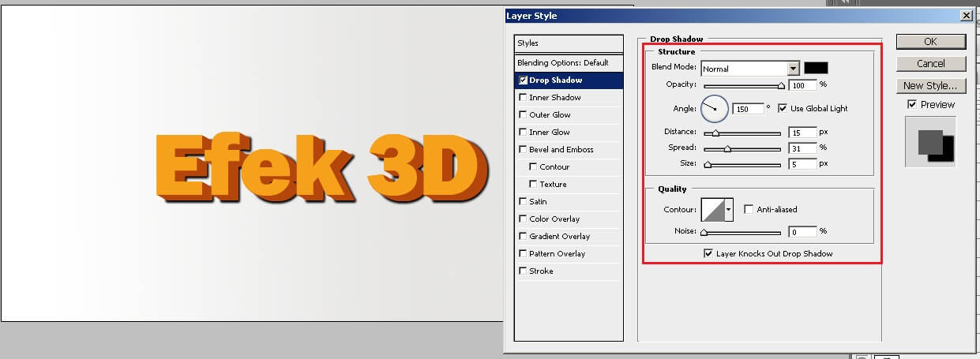This screenshot has height=359, width=980.
Task: Click the black shadow color swatch
Action: (x=816, y=69)
